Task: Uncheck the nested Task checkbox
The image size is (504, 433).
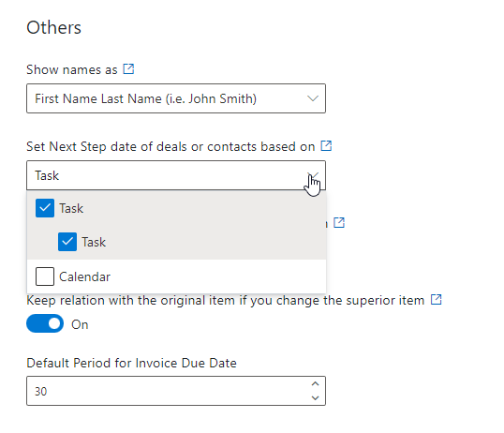Action: (67, 242)
